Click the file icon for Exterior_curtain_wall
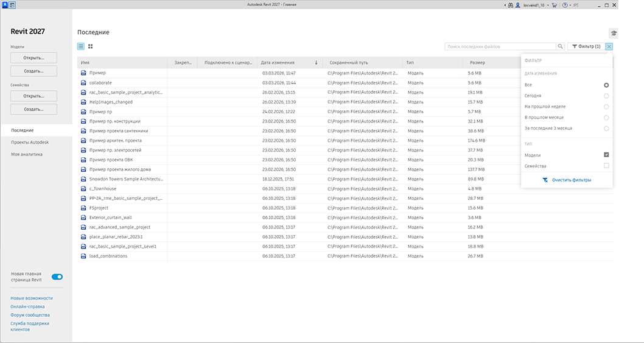Screen dimensions: 644x343 [83, 217]
